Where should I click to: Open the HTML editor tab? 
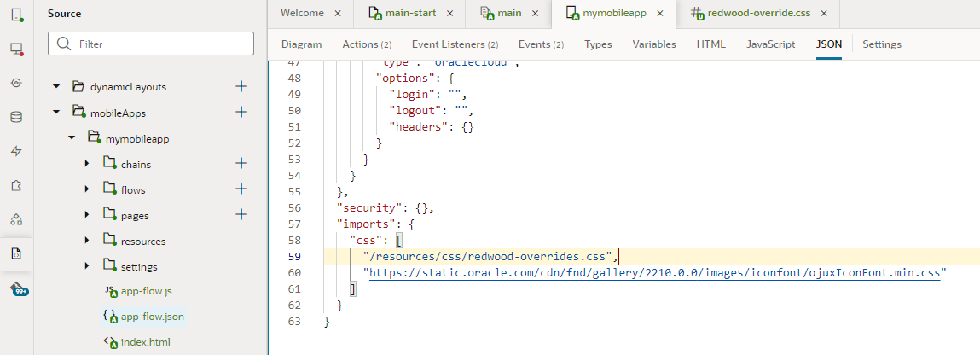tap(711, 44)
